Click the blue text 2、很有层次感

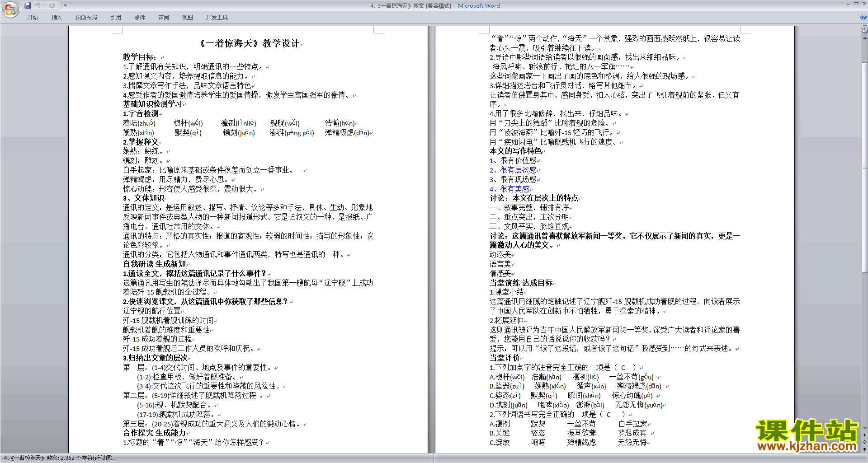click(513, 170)
